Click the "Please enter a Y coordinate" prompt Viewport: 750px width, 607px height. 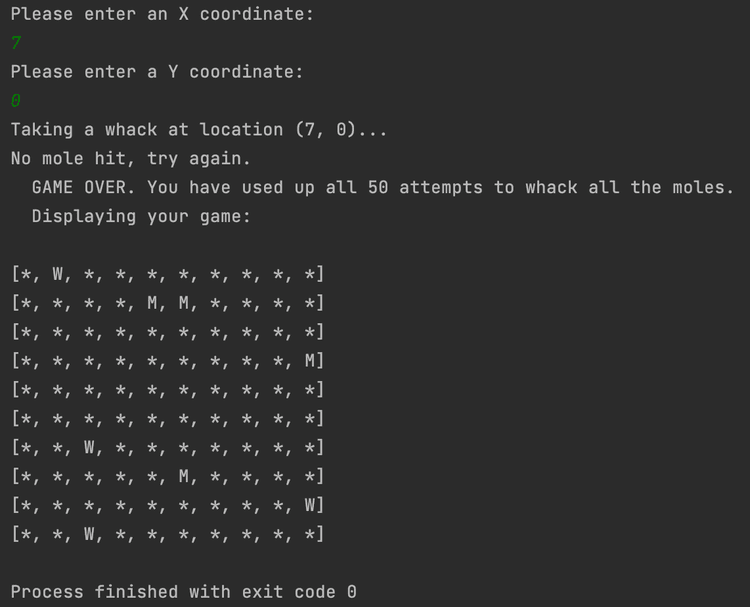pyautogui.click(x=156, y=72)
